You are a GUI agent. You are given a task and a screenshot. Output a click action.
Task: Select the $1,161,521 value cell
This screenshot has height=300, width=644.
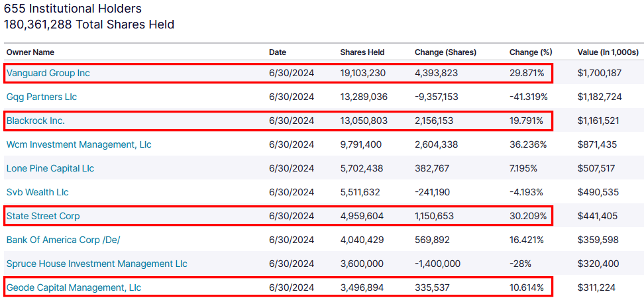[x=598, y=121]
